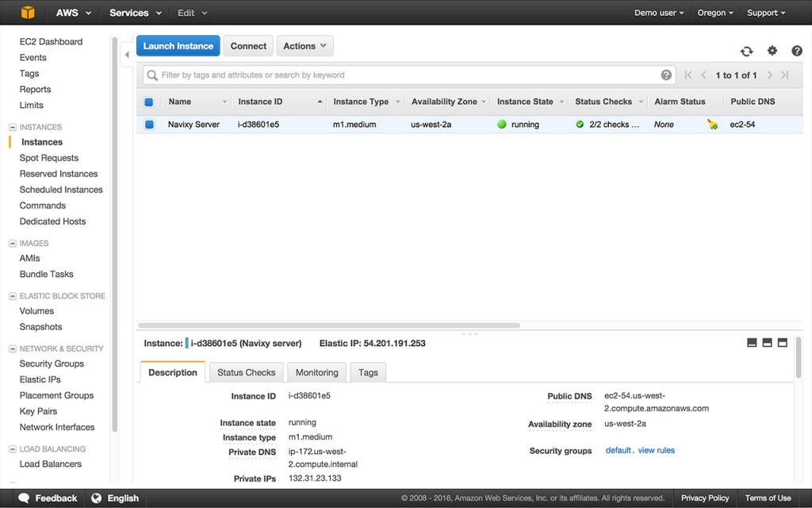812x508 pixels.
Task: Open Snapshots in sidebar
Action: (40, 326)
